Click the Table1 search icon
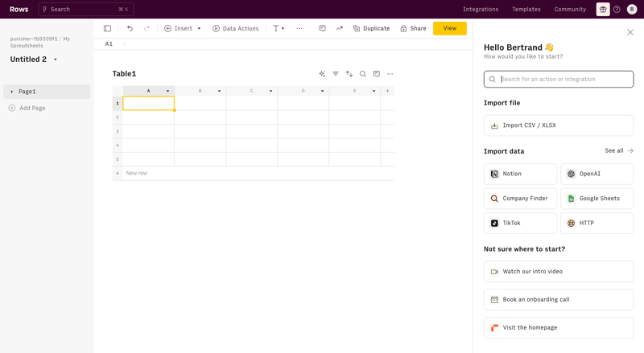644x353 pixels. [x=363, y=74]
